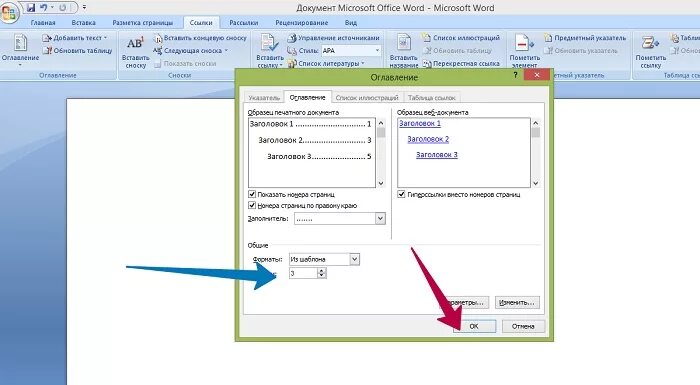Click Изменить... button

pyautogui.click(x=517, y=302)
